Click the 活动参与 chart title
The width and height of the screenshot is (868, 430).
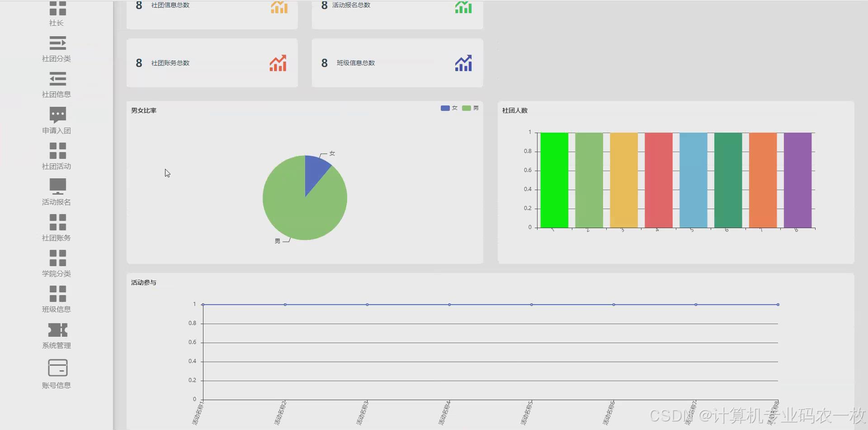144,283
